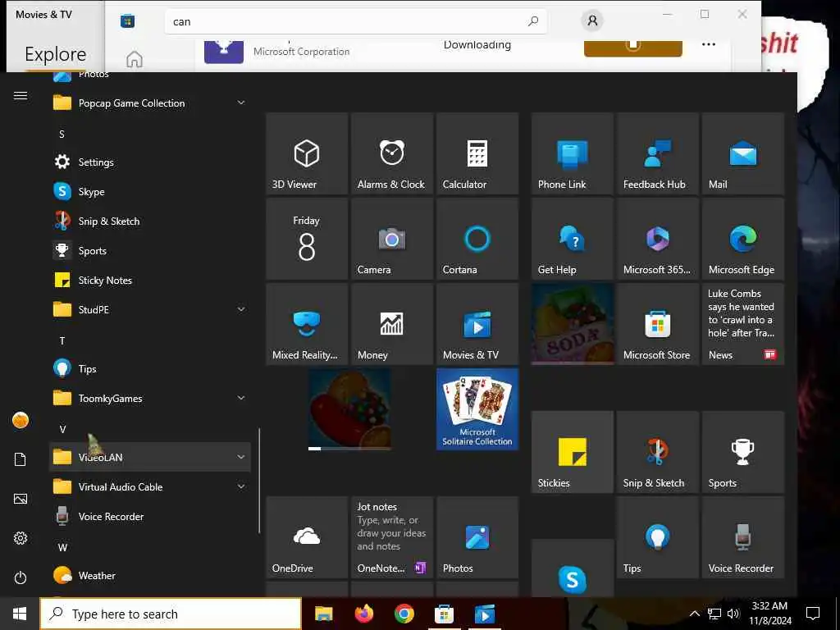Viewport: 840px width, 630px height.
Task: Expand the VideoLAN folder
Action: click(x=149, y=457)
